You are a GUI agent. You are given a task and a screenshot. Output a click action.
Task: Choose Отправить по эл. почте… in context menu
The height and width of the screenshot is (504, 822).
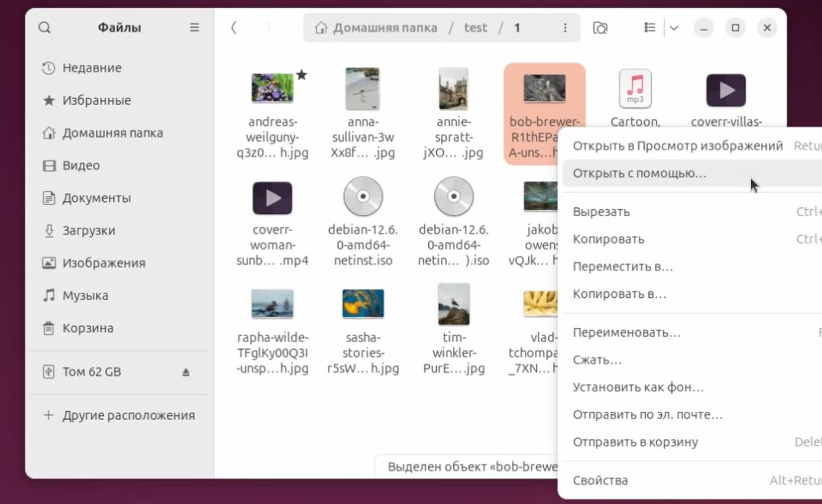(x=692, y=415)
